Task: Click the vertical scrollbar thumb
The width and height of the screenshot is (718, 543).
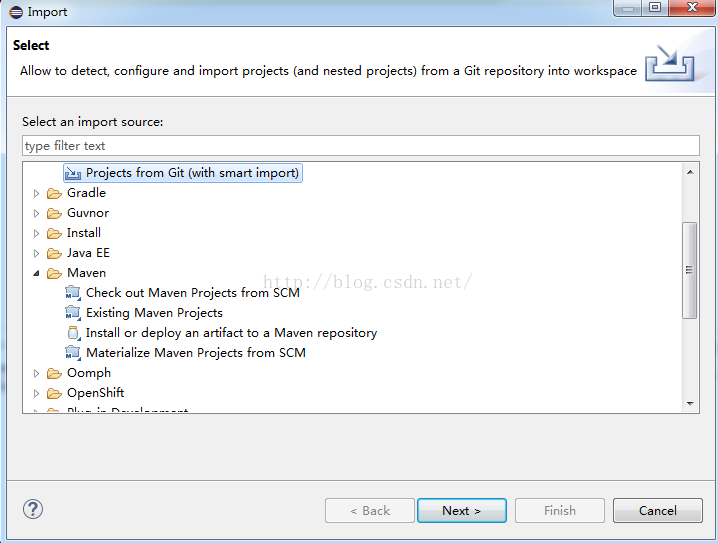Action: point(690,270)
